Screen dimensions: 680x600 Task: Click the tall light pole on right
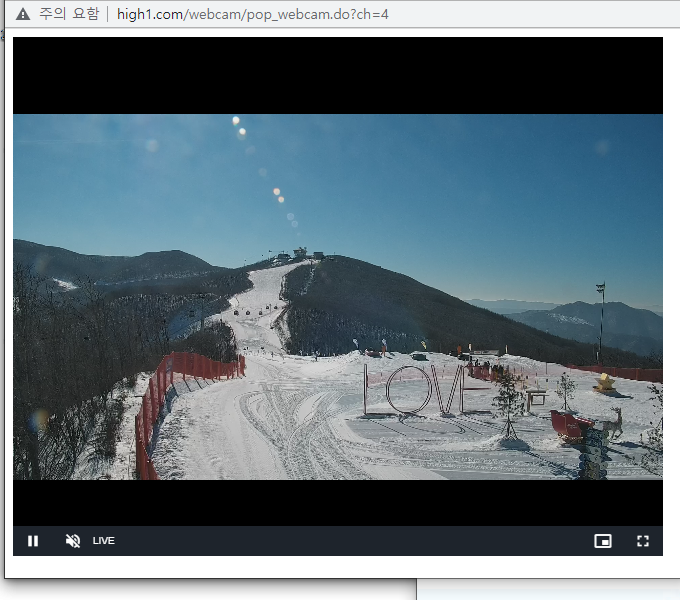[600, 320]
